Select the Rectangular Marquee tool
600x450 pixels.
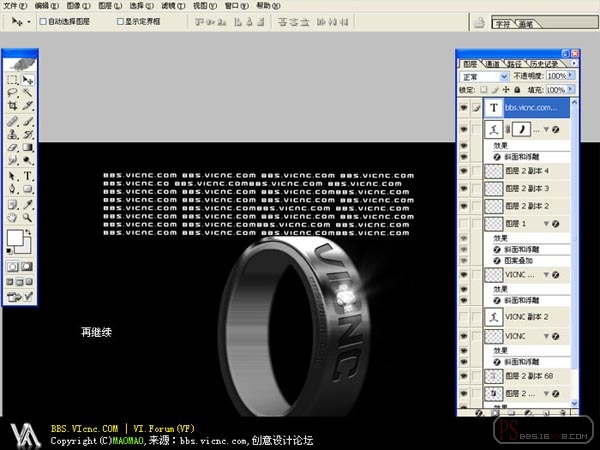point(12,80)
